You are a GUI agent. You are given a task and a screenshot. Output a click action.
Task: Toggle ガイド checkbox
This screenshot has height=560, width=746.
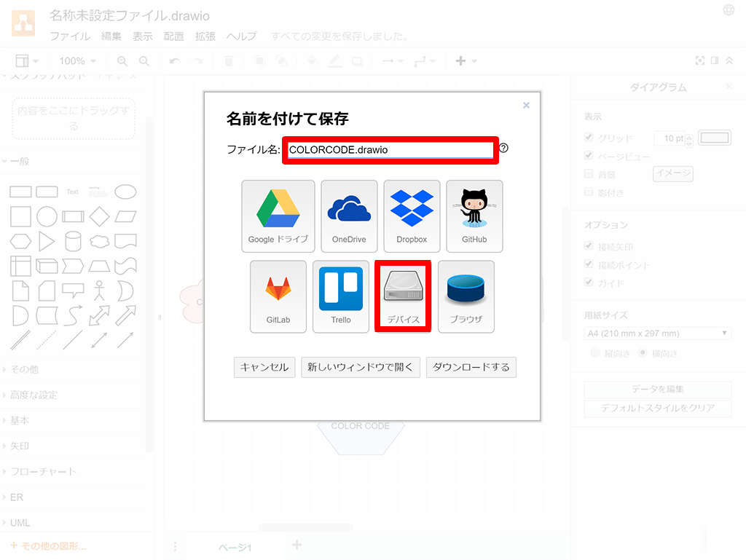point(589,282)
